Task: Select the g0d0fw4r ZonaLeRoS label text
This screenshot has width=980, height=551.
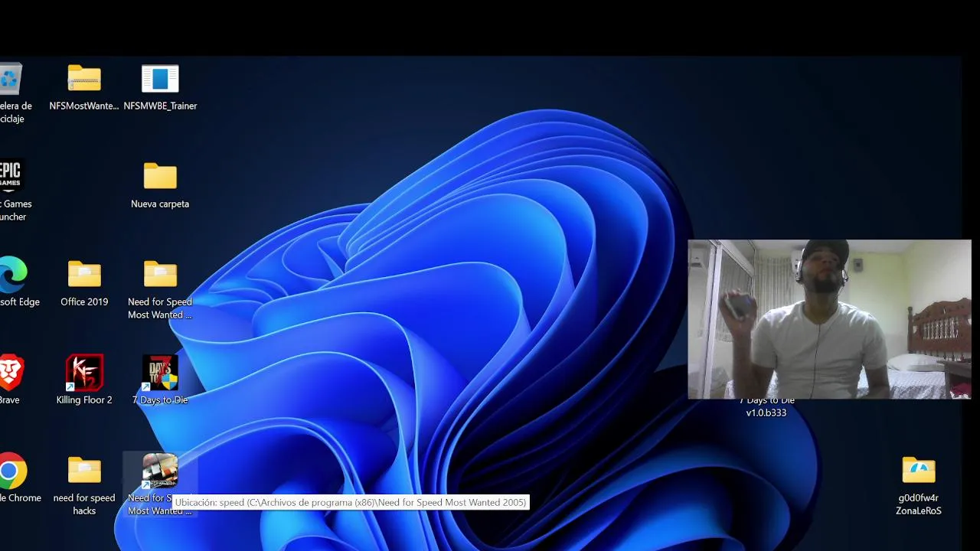Action: (919, 504)
